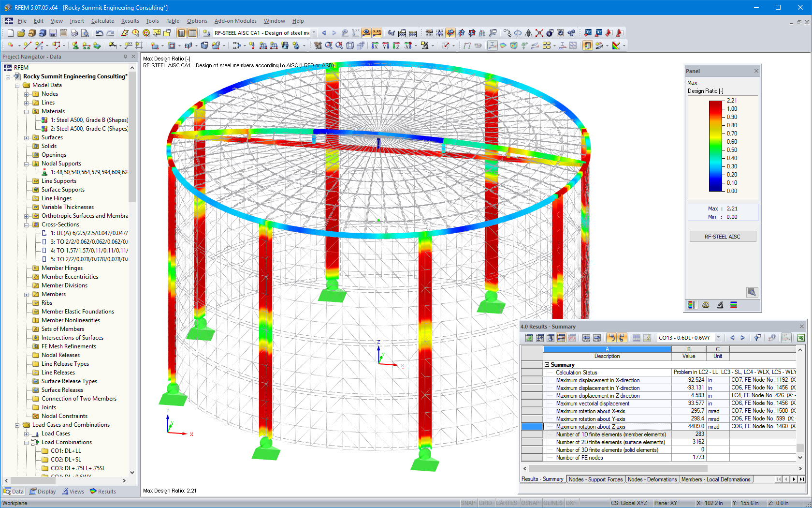The width and height of the screenshot is (812, 508).
Task: Click the Z-axis view icon
Action: click(396, 45)
